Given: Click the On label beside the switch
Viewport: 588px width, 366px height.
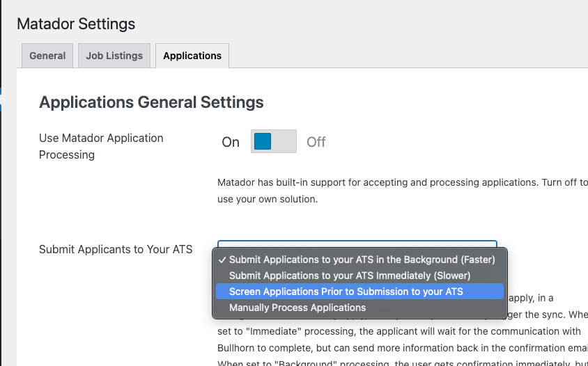Looking at the screenshot, I should coord(231,142).
